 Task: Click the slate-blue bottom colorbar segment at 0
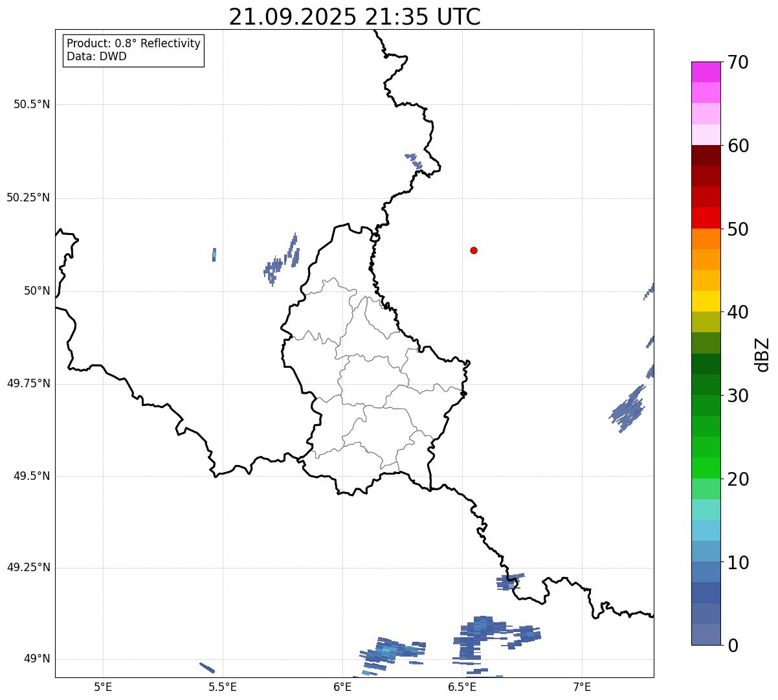[x=706, y=635]
